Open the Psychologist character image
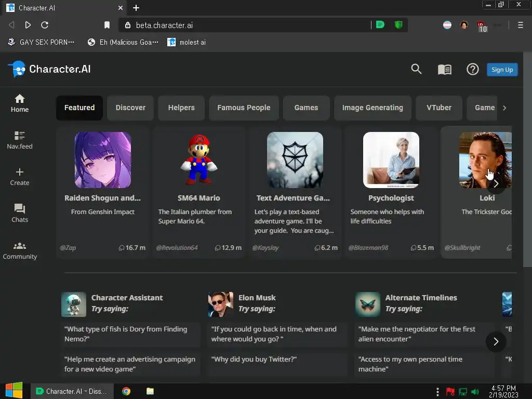Screen dimensions: 532x399 pyautogui.click(x=391, y=160)
